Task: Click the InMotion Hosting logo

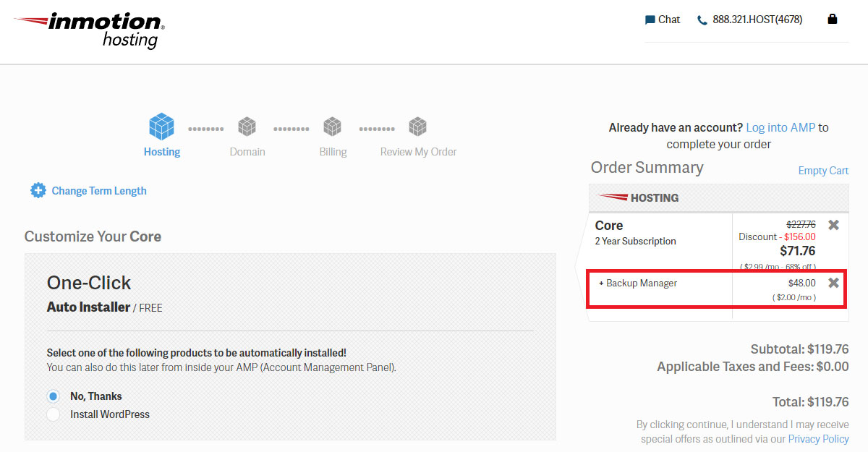Action: (89, 30)
